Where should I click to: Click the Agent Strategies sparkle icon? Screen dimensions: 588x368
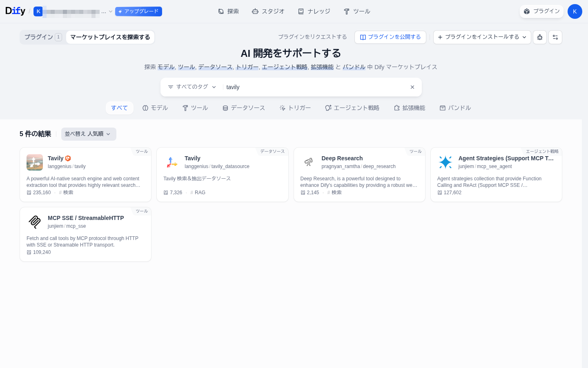pyautogui.click(x=445, y=162)
